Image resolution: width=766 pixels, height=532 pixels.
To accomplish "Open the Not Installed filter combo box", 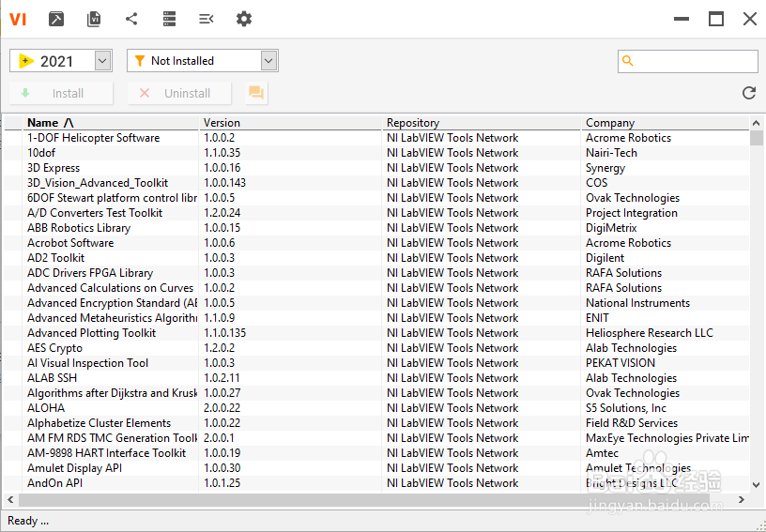I will click(203, 61).
